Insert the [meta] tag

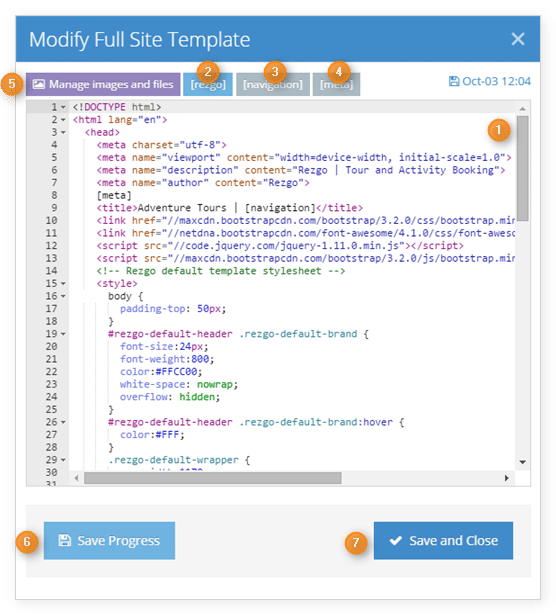click(336, 84)
